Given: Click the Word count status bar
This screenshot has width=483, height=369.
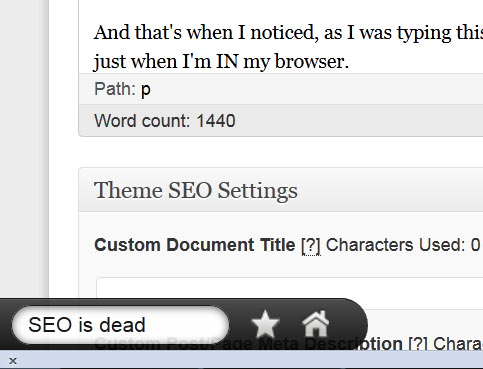Looking at the screenshot, I should [281, 120].
